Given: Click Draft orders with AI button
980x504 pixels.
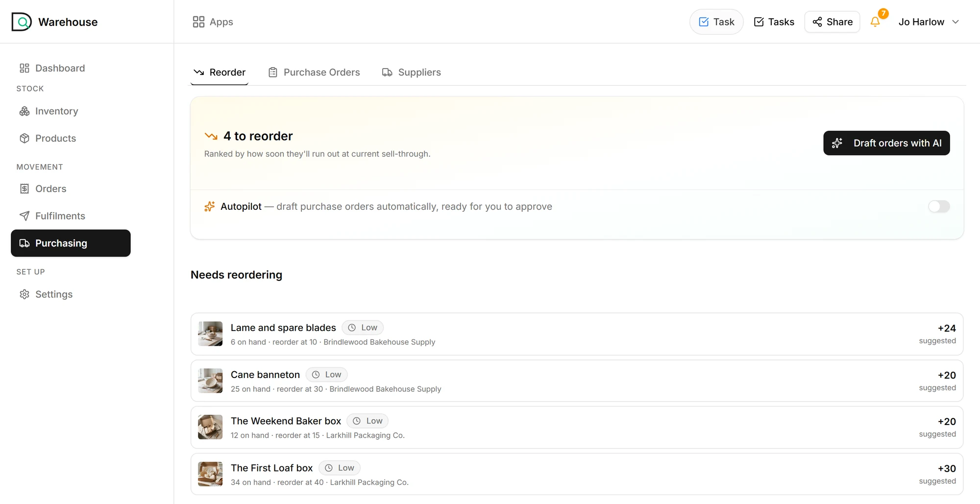Looking at the screenshot, I should tap(886, 143).
